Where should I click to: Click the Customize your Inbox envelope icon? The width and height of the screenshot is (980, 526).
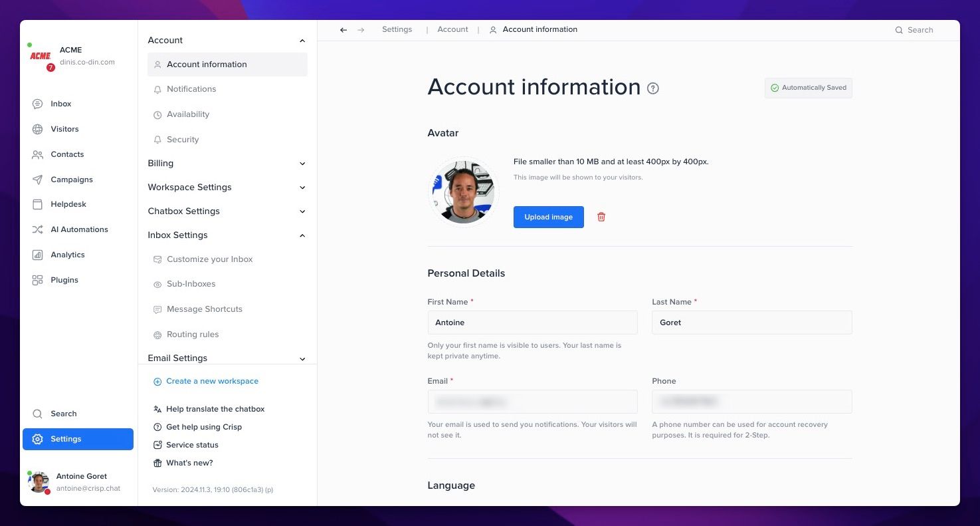click(x=157, y=259)
